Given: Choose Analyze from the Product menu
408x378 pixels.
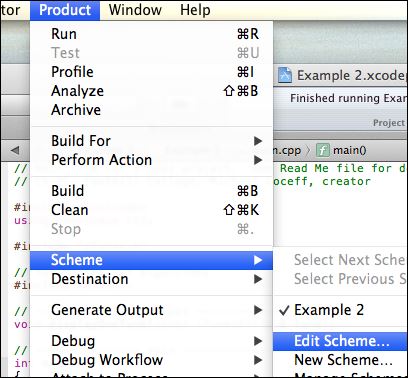Looking at the screenshot, I should point(151,91).
